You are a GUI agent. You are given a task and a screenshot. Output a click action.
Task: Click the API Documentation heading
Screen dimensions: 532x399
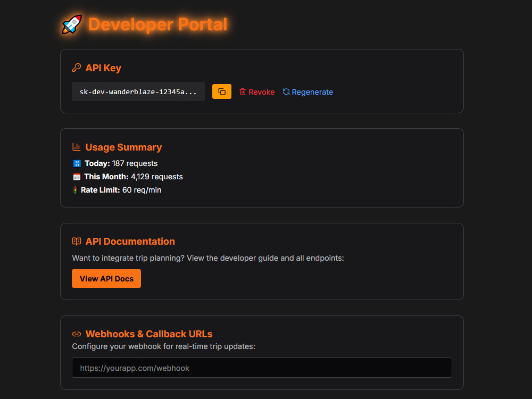[130, 241]
